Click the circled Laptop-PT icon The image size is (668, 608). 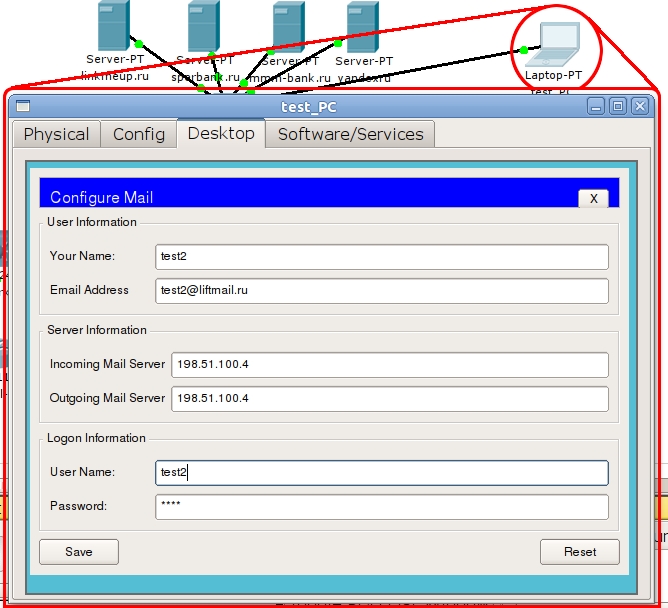coord(556,44)
